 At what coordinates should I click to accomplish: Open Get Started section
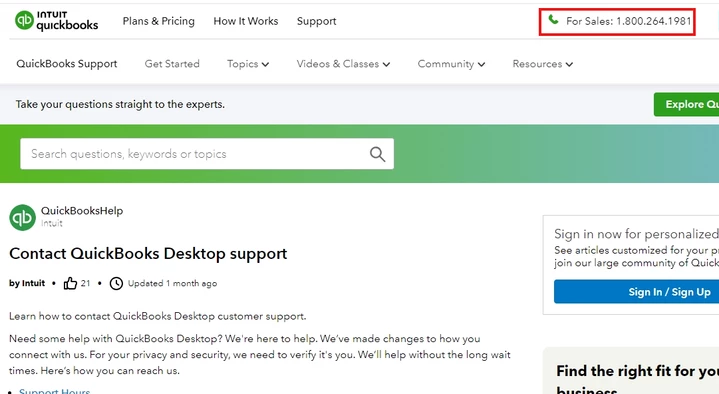point(172,64)
